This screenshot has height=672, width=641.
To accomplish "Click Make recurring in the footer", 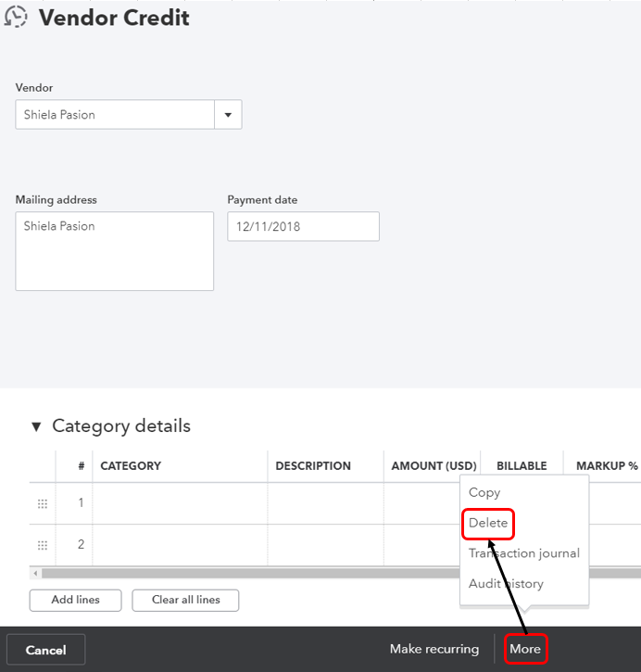I will pyautogui.click(x=434, y=649).
